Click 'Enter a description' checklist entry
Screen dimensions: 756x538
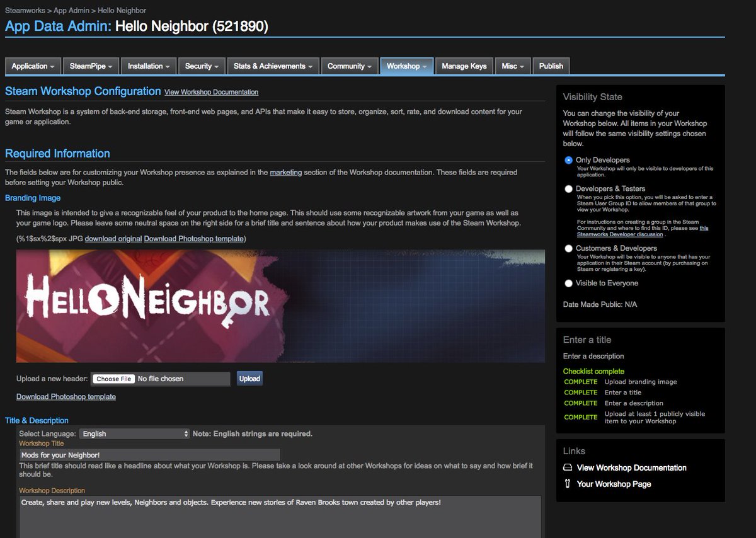634,403
